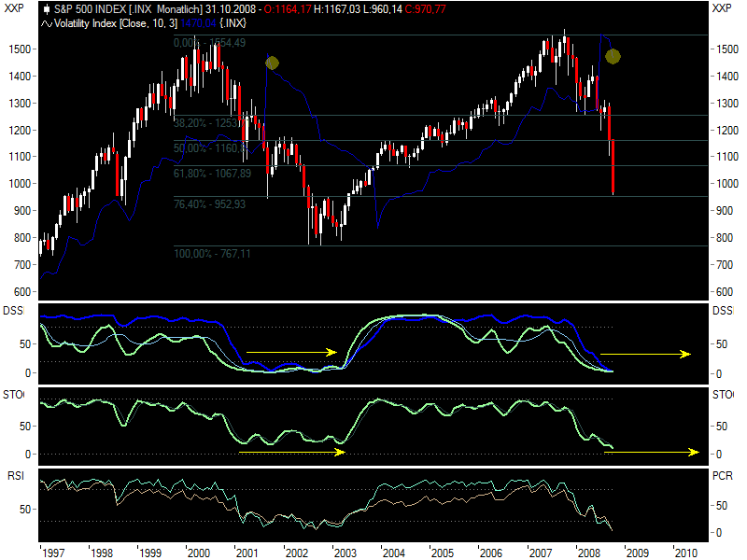Select 'Volatility Index [Close, 10, 3]' label
The width and height of the screenshot is (747, 560).
pyautogui.click(x=116, y=23)
